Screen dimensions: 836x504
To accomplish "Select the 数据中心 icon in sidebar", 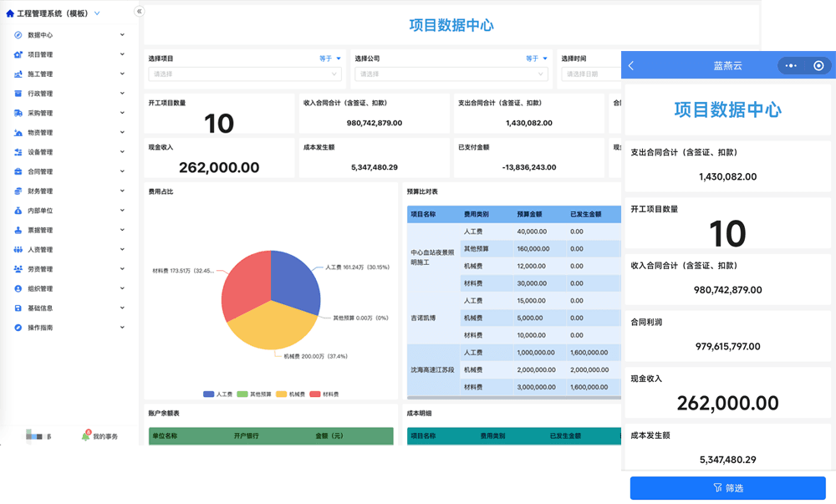I will tap(18, 34).
